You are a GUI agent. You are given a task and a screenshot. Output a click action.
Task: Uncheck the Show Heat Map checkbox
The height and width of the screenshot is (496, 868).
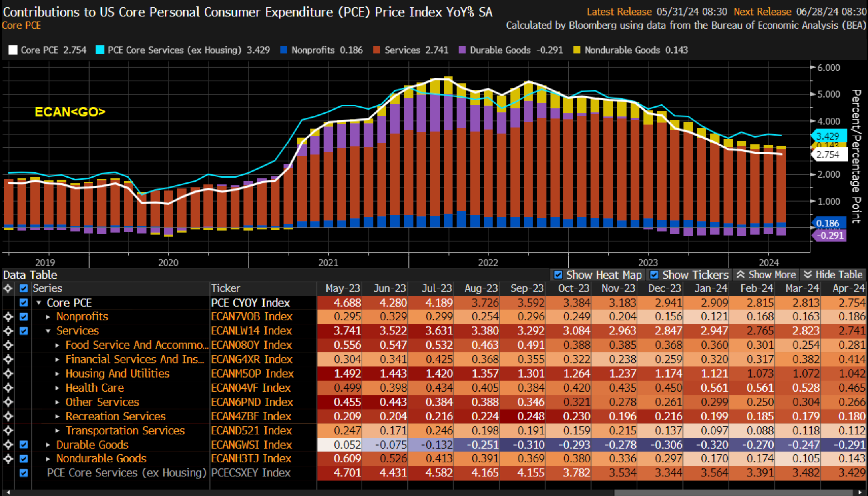click(558, 275)
